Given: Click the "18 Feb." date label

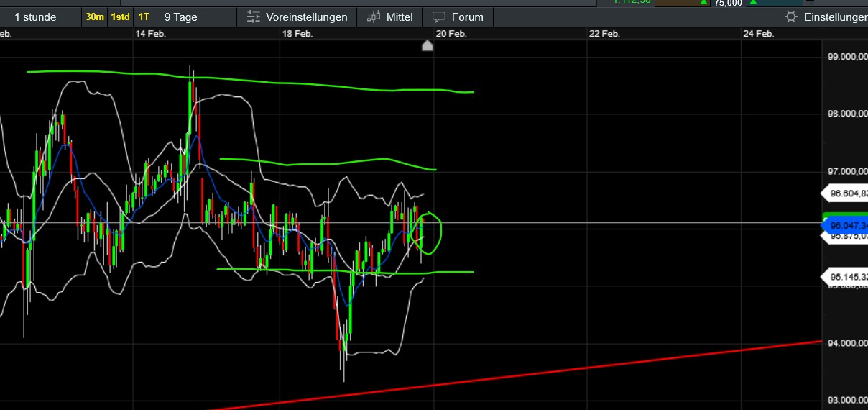Looking at the screenshot, I should (297, 34).
